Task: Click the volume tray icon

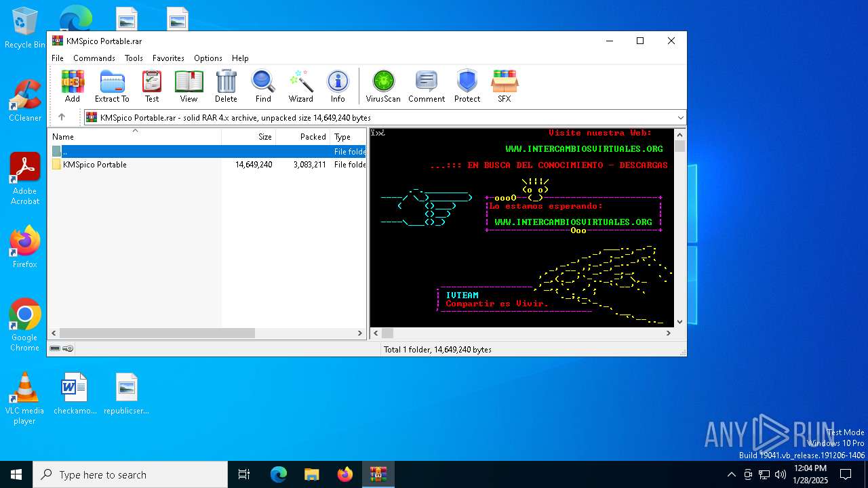Action: 781,474
